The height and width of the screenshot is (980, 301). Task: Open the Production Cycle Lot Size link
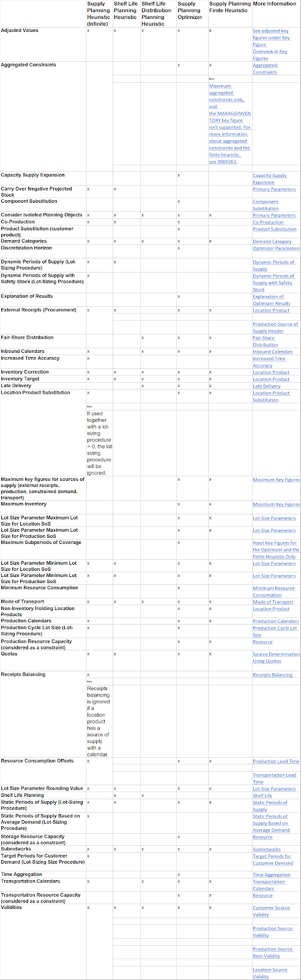tap(275, 631)
